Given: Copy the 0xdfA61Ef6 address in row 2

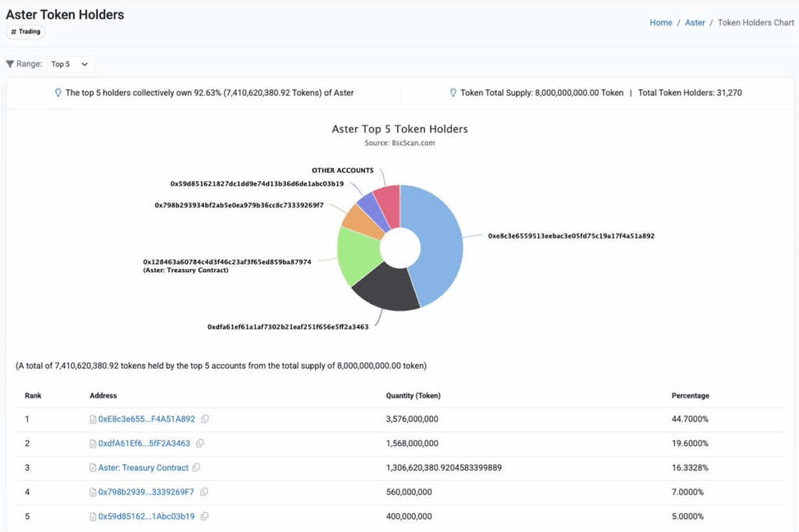Looking at the screenshot, I should [x=201, y=443].
